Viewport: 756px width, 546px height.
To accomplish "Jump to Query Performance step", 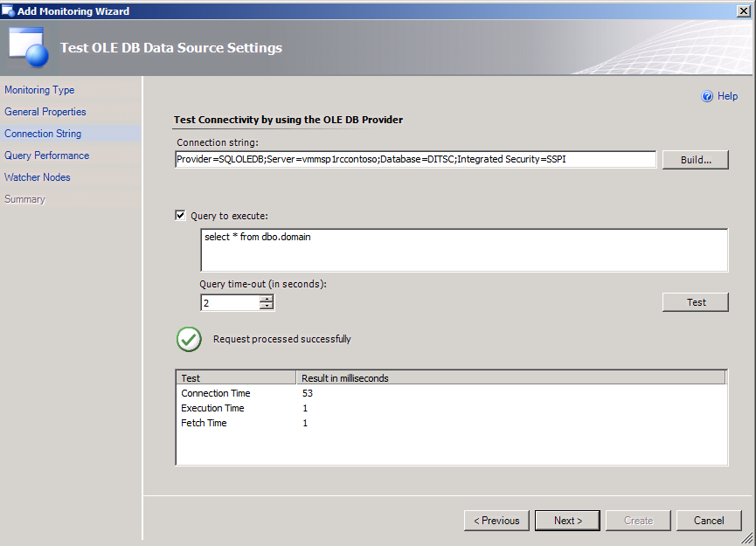I will tap(47, 156).
